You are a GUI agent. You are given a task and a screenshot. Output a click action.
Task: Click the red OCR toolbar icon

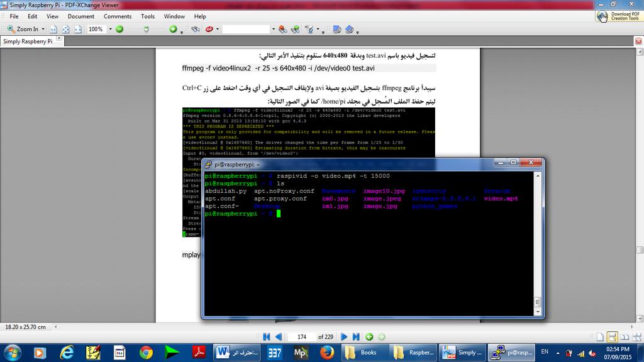(209, 29)
